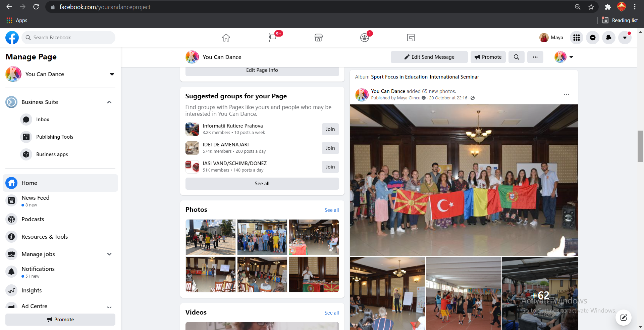This screenshot has height=330, width=644.
Task: Open album photo of people dancing in hall
Action: tap(464, 294)
